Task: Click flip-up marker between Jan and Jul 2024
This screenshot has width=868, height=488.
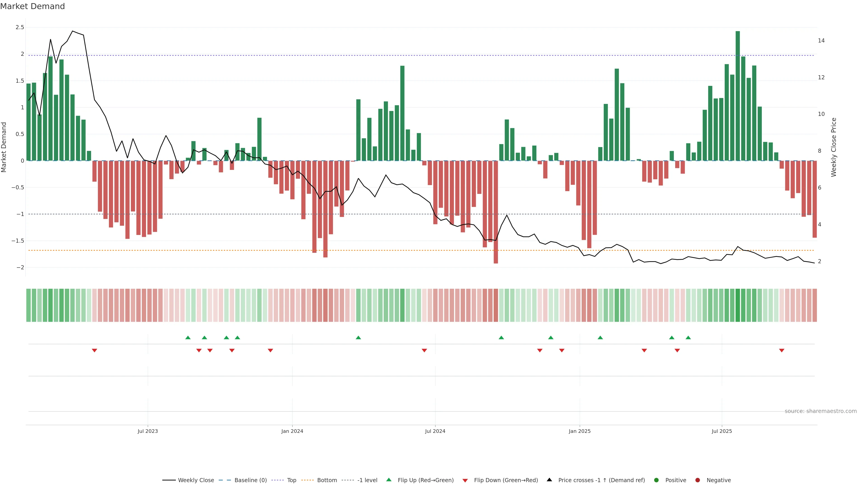Action: 358,338
